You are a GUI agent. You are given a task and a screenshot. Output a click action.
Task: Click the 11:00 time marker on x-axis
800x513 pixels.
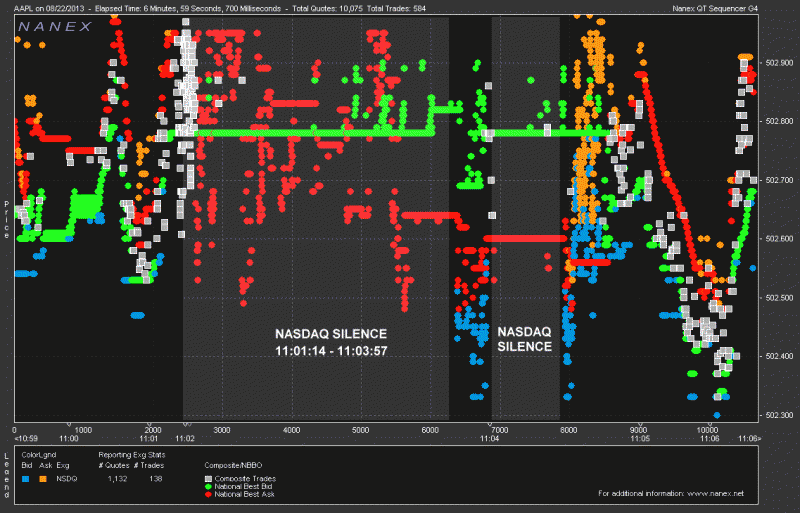(69, 439)
